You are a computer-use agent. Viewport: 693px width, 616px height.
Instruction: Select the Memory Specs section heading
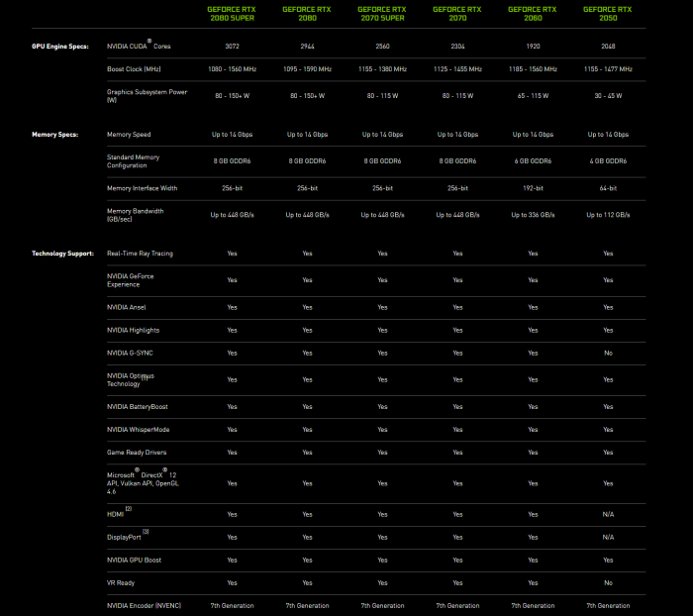pos(54,134)
